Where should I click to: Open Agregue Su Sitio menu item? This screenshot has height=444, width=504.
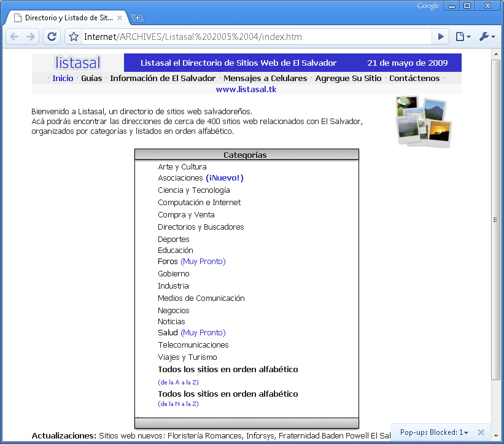[x=348, y=78]
